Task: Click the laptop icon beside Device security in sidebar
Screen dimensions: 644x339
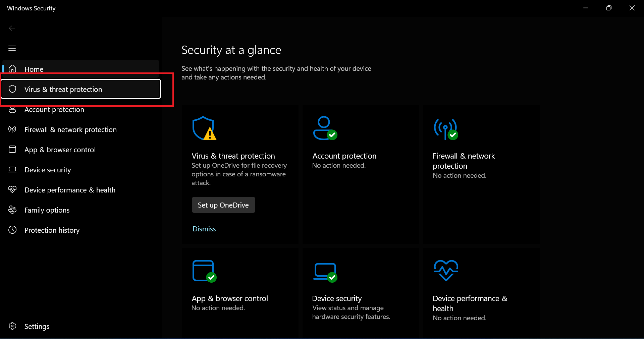Action: [x=12, y=169]
